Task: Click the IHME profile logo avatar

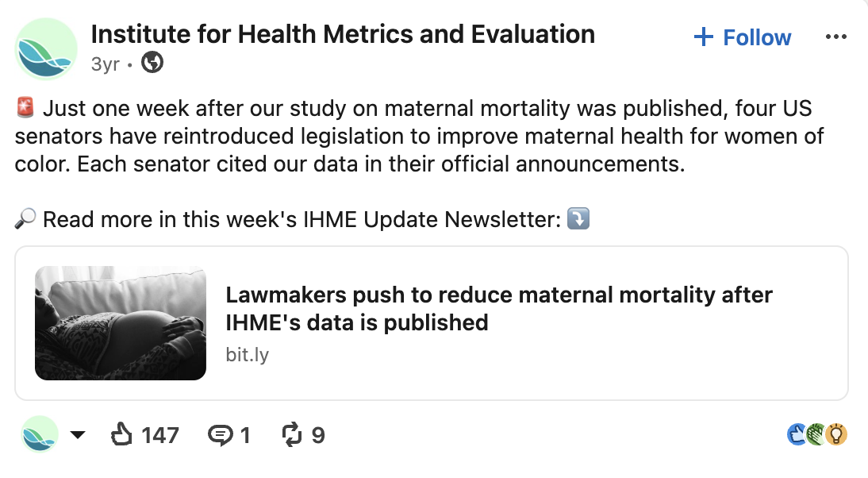Action: 46,48
